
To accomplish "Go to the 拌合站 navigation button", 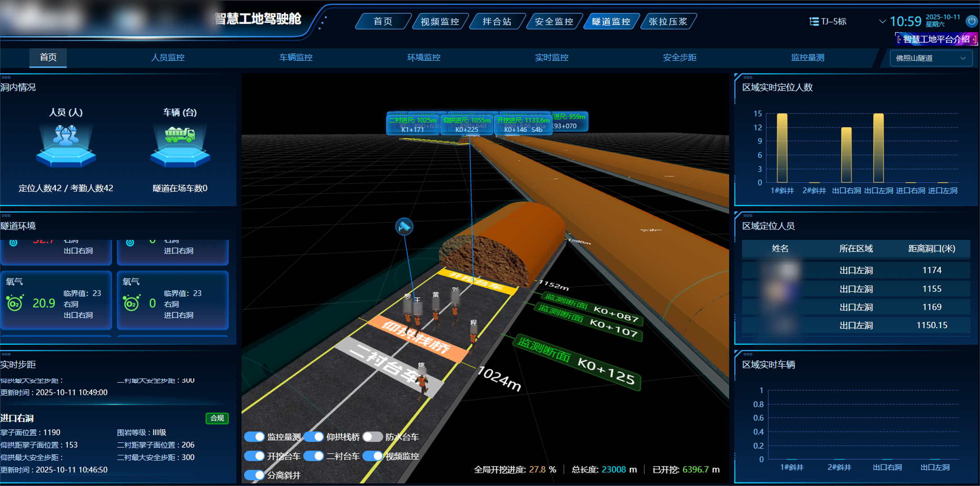I will pos(497,22).
